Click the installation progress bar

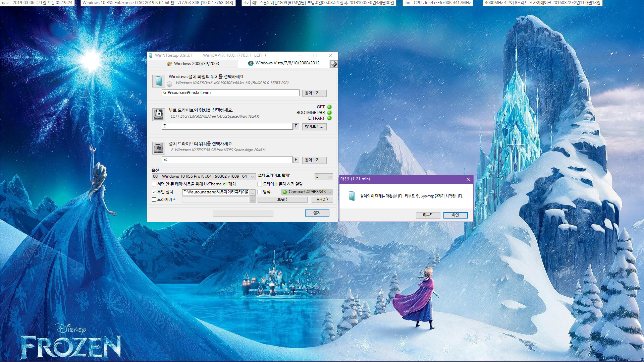243,213
